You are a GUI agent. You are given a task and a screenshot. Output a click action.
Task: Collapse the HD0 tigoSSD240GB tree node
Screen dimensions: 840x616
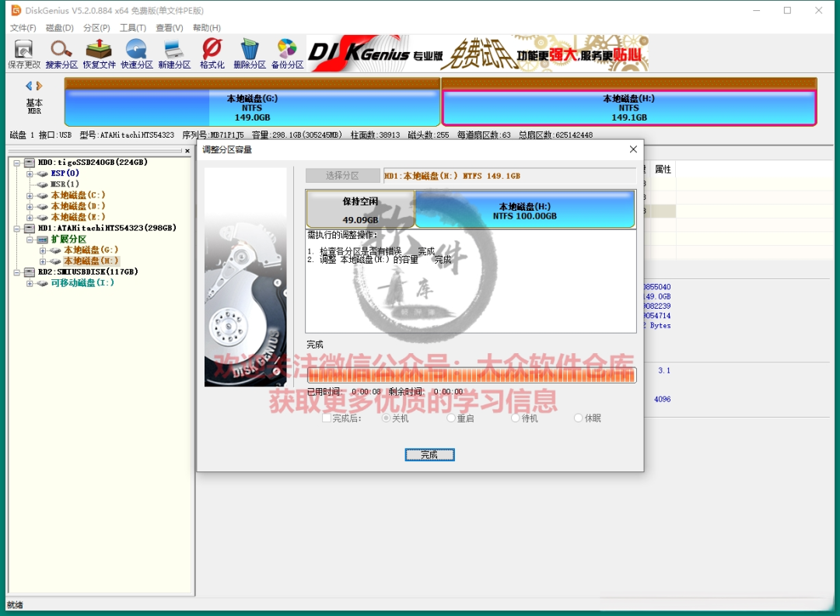click(x=16, y=163)
